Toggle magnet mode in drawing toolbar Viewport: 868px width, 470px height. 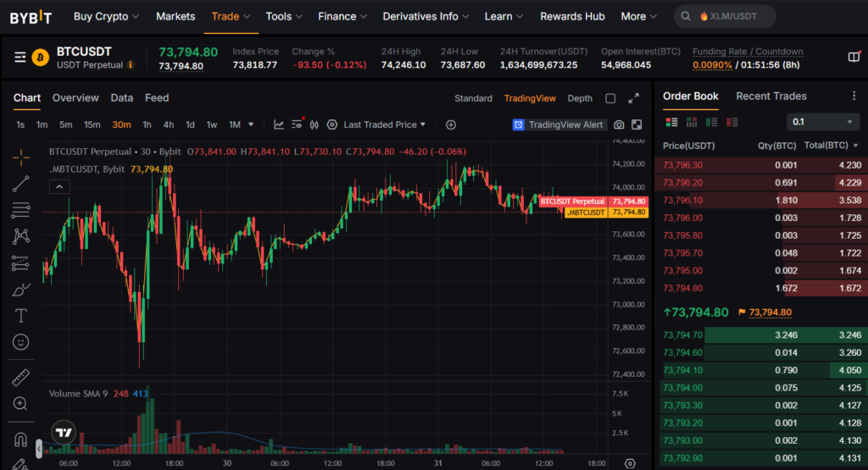(x=21, y=440)
